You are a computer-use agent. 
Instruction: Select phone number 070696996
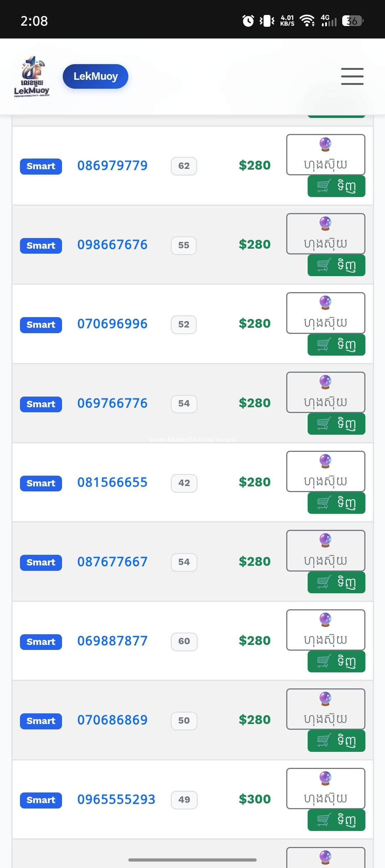[x=112, y=324]
